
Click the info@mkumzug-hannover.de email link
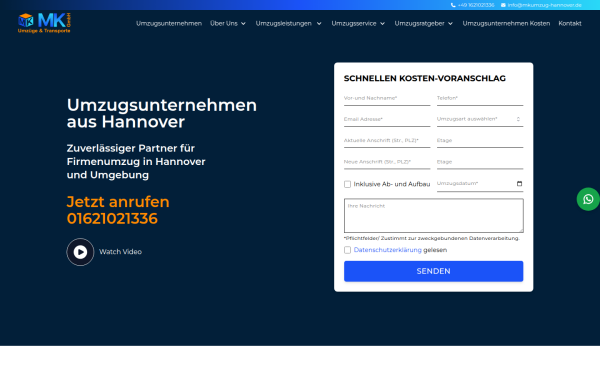tap(545, 5)
